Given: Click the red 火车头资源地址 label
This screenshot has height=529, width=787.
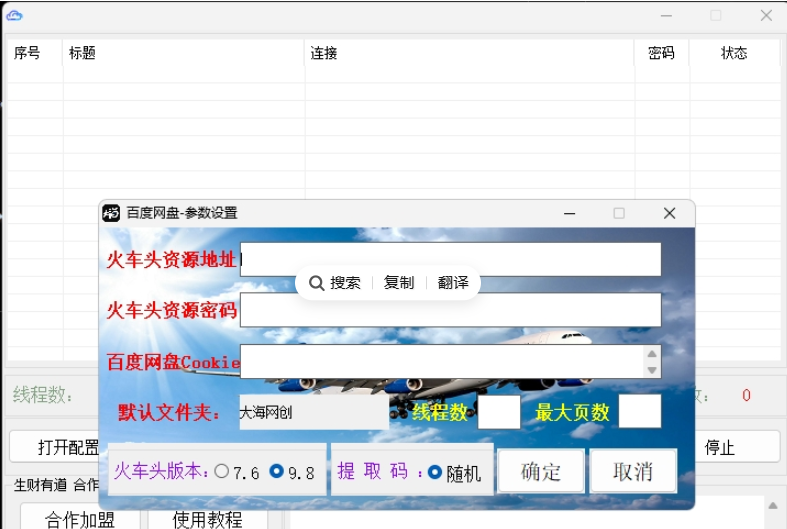Looking at the screenshot, I should click(x=171, y=259).
